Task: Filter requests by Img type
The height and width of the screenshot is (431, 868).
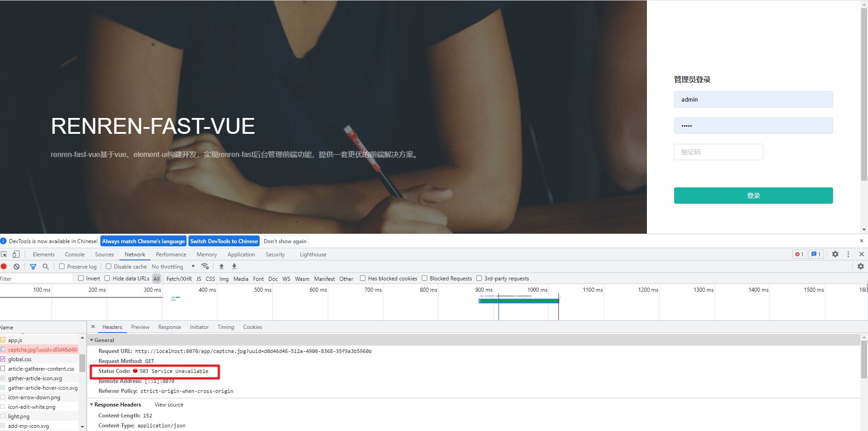Action: point(224,279)
